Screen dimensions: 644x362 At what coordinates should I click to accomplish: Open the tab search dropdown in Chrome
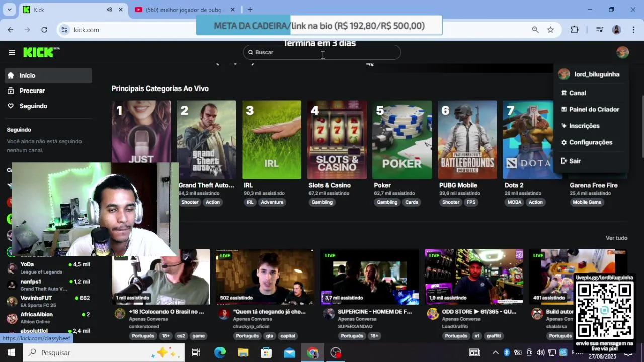(x=9, y=10)
